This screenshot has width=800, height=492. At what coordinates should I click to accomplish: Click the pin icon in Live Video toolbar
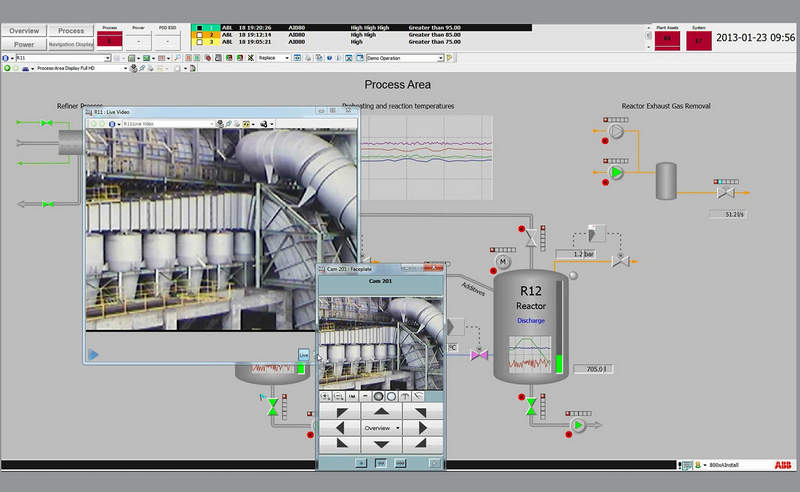pos(228,124)
